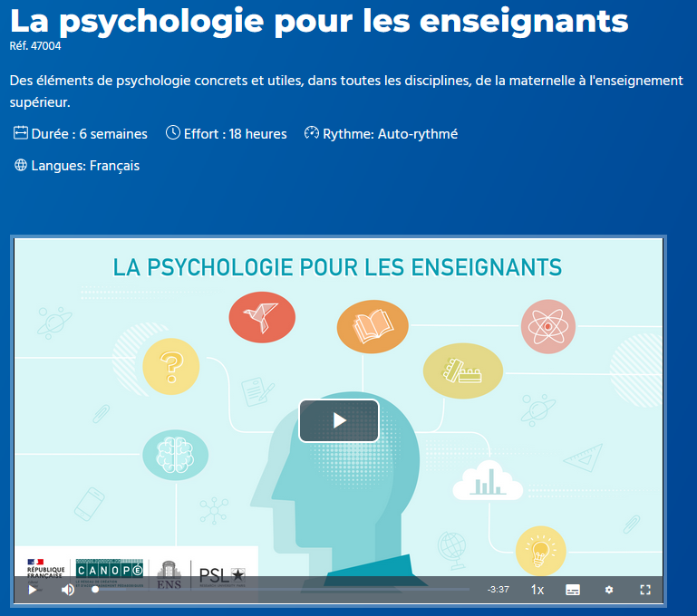Click the large play button in video center
Viewport: 697px width, 616px height.
tap(339, 420)
